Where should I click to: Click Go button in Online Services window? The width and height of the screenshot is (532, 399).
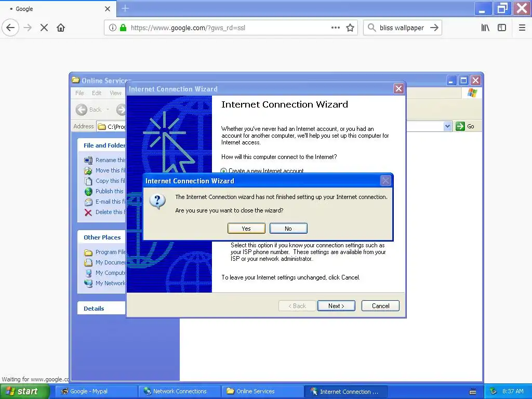tap(465, 126)
